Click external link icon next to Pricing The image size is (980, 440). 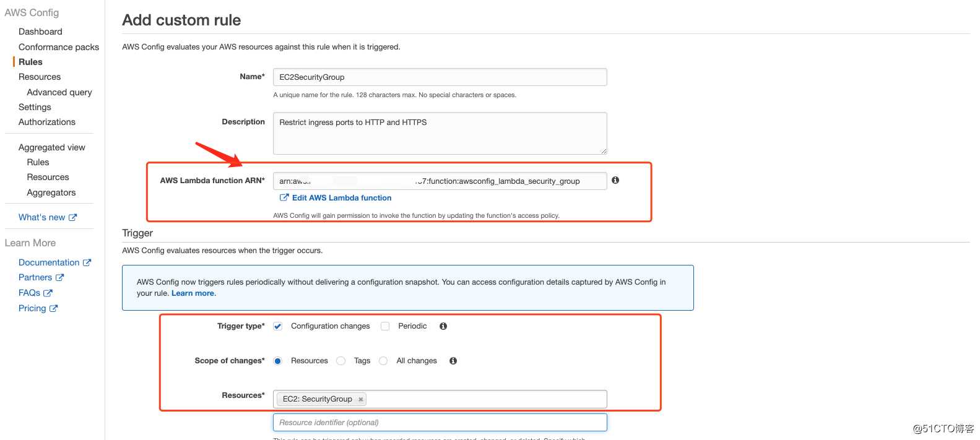tap(54, 308)
